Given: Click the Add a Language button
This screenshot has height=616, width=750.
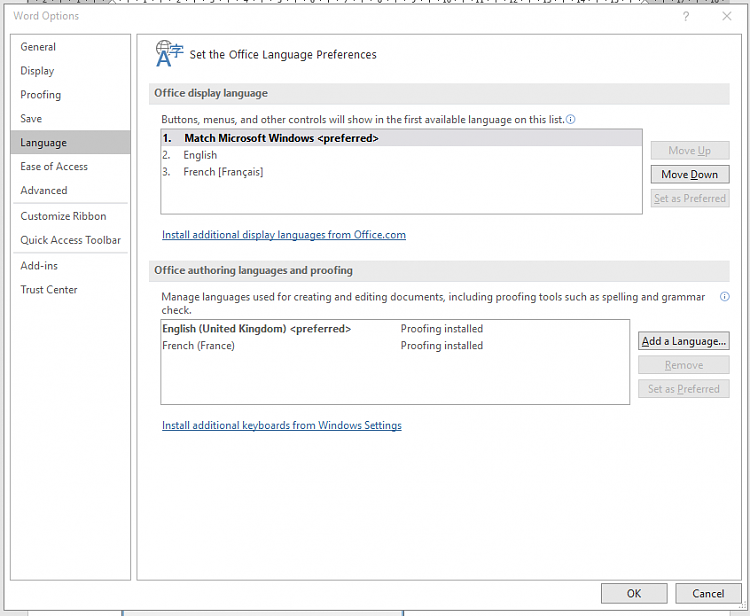Looking at the screenshot, I should [x=684, y=341].
